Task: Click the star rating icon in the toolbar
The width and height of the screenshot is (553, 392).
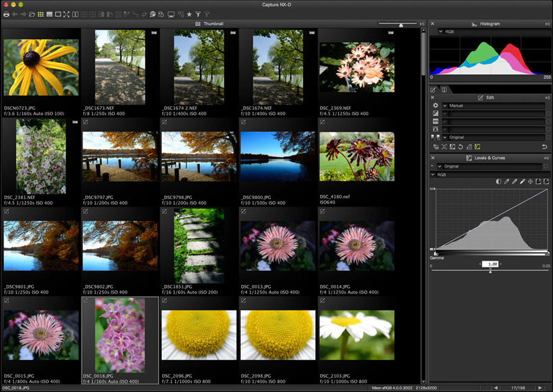Action: (190, 14)
